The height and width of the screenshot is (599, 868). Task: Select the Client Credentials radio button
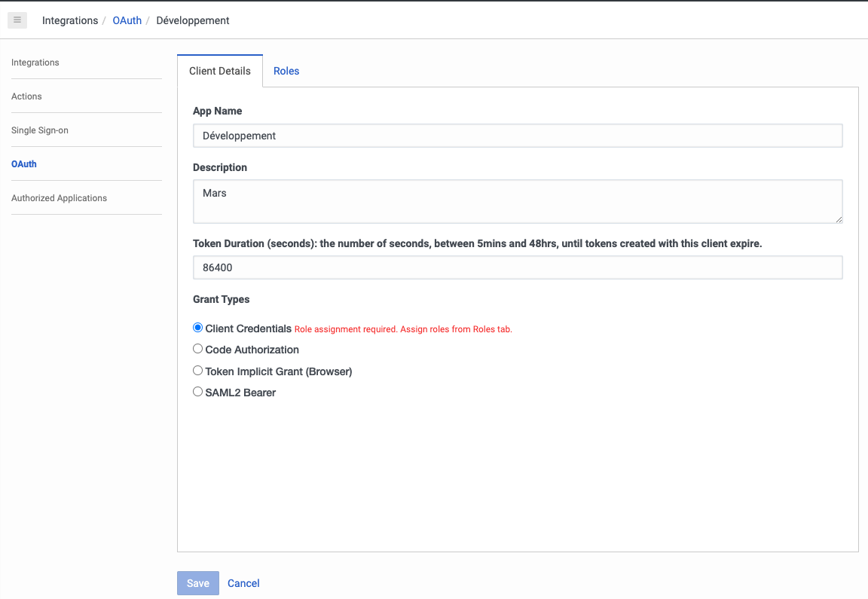coord(198,328)
